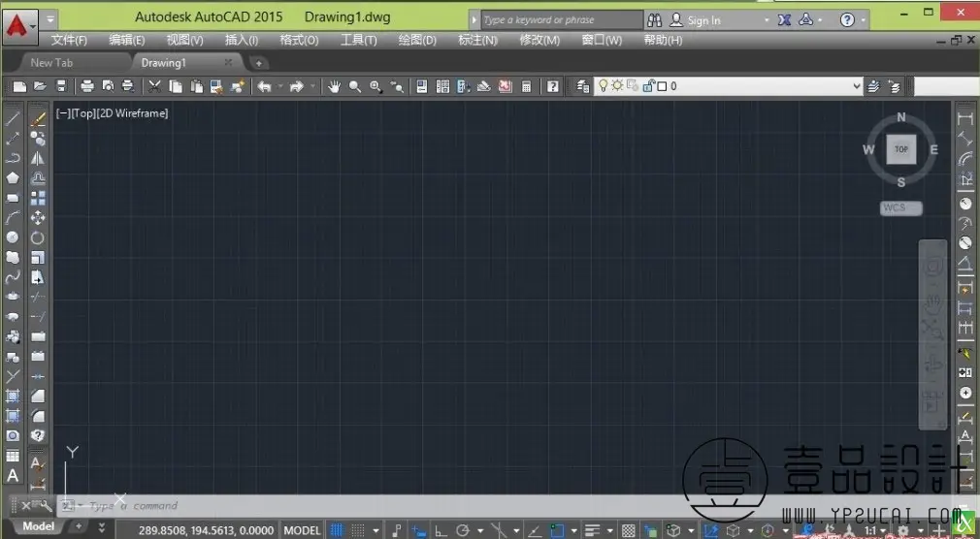Open the 格式(O) menu

[x=299, y=40]
